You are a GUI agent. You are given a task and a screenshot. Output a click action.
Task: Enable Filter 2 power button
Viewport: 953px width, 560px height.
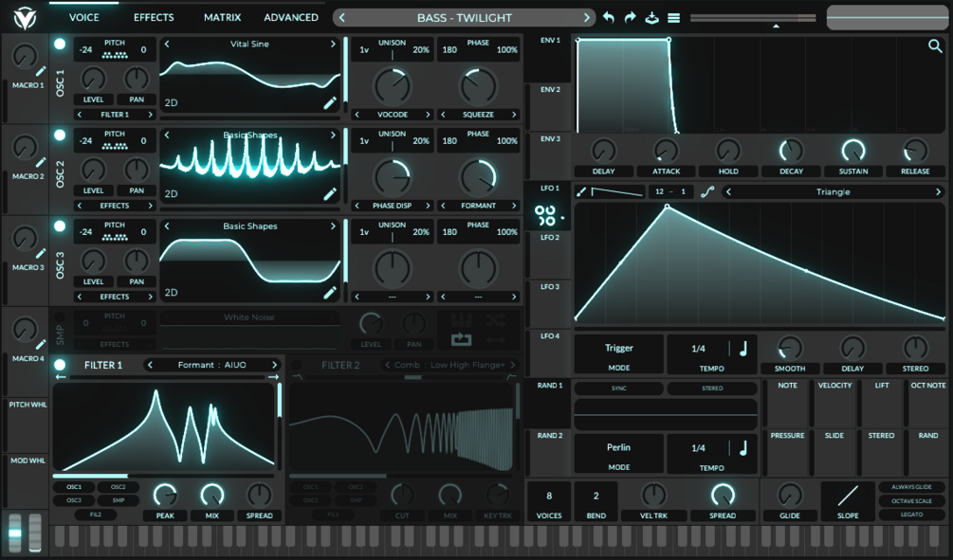297,365
